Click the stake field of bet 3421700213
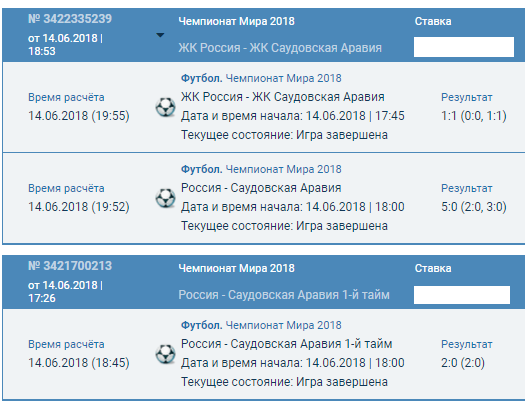The image size is (525, 406). click(x=462, y=295)
